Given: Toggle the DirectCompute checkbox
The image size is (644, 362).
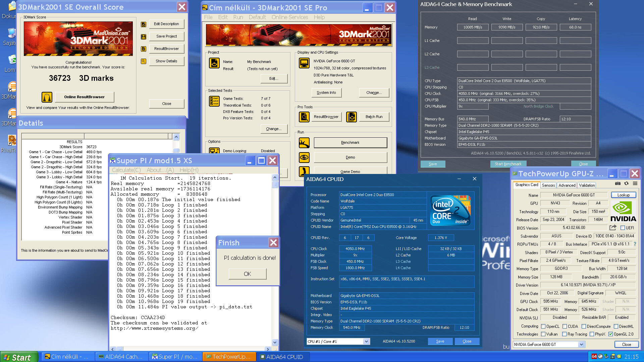Looking at the screenshot, I should (x=584, y=326).
